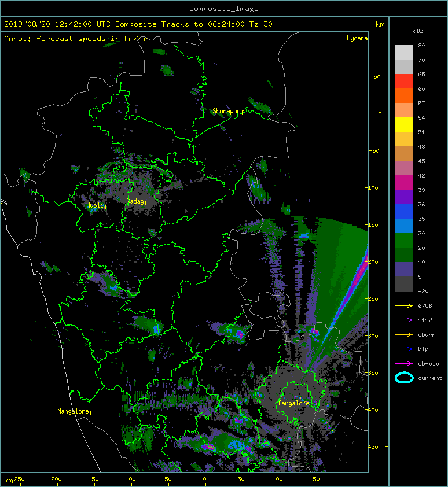Select the orange 60 dBZ swatch
The width and height of the screenshot is (448, 487).
[x=404, y=95]
